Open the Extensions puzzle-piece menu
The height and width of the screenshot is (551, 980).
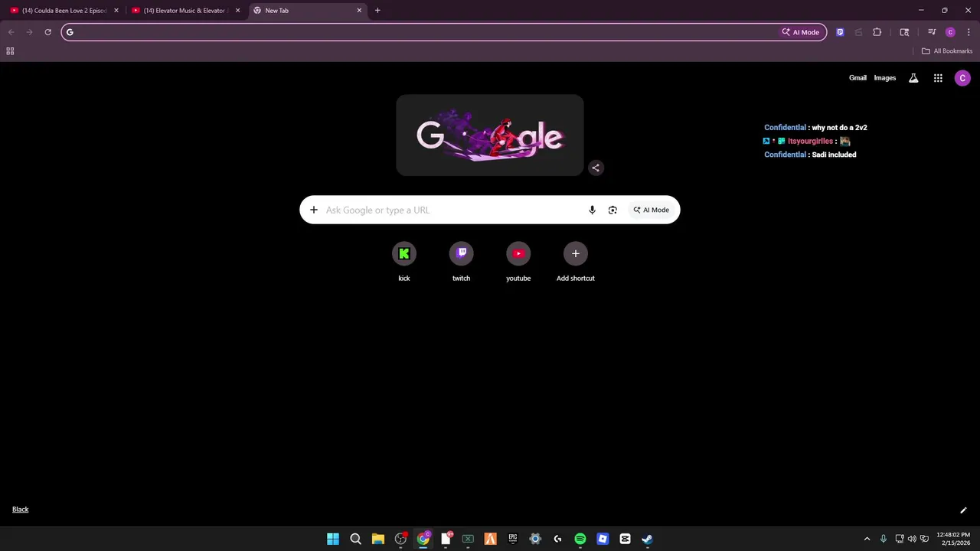click(x=877, y=32)
